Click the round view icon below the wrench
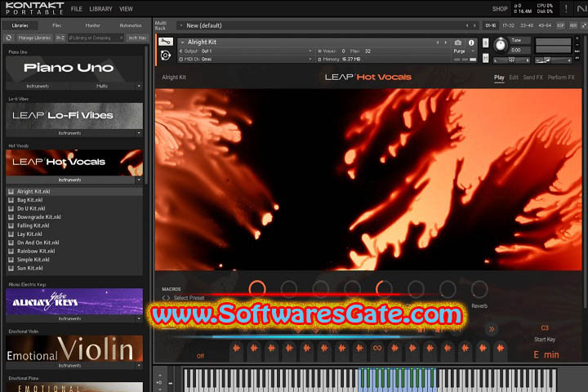588x392 pixels. [x=166, y=56]
